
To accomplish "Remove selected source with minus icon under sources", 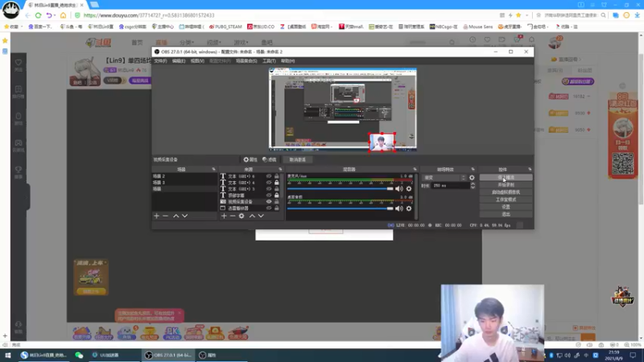I will pyautogui.click(x=233, y=216).
